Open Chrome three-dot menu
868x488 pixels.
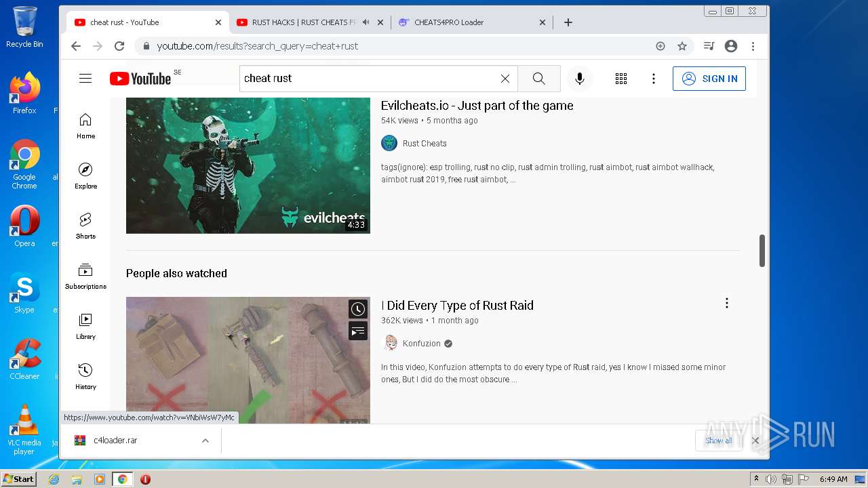click(x=753, y=46)
